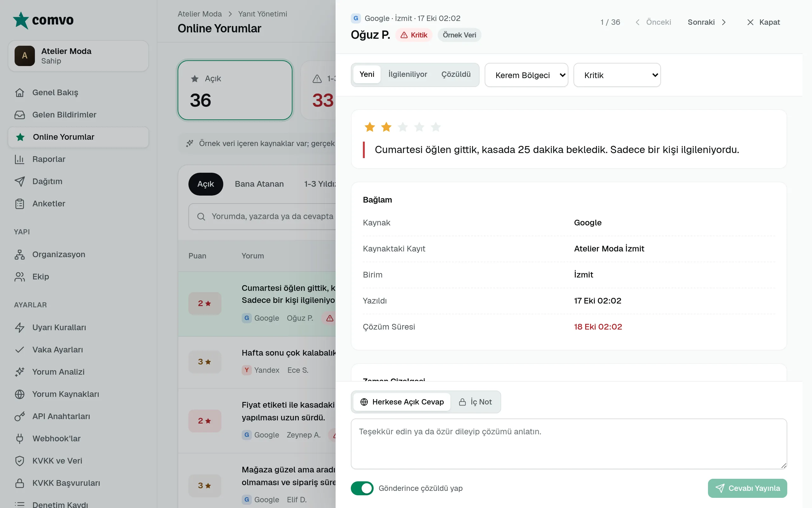This screenshot has height=508, width=812.
Task: Go to the Sonraki review
Action: 707,22
